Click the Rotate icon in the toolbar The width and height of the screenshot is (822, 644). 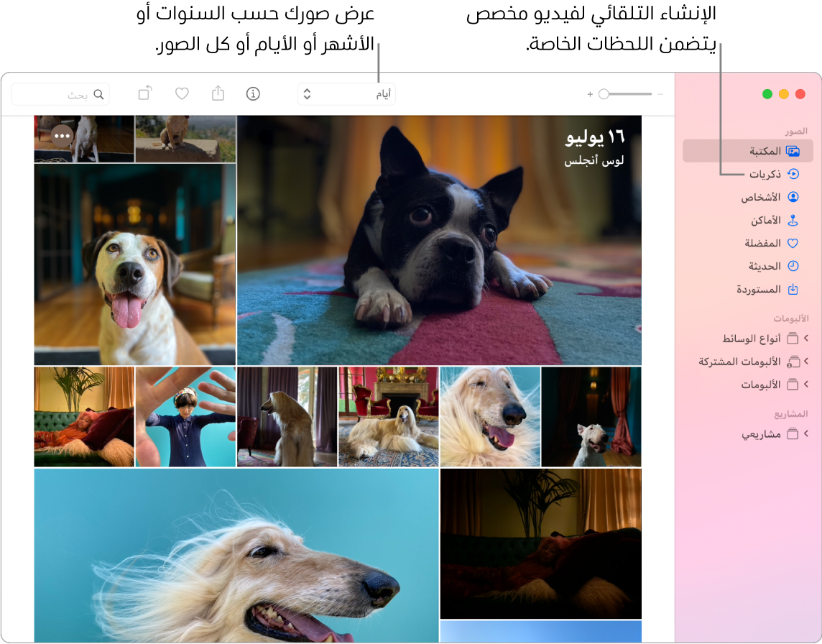click(x=145, y=92)
